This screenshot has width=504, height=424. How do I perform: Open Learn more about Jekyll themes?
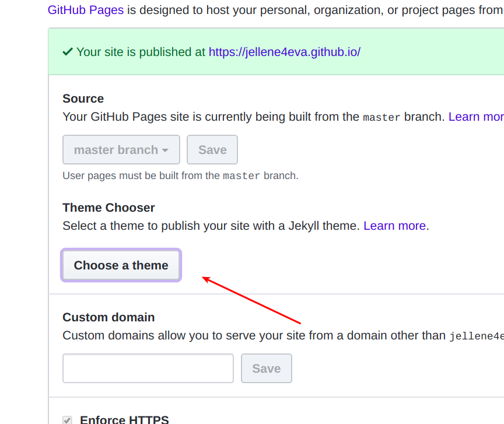(x=394, y=226)
